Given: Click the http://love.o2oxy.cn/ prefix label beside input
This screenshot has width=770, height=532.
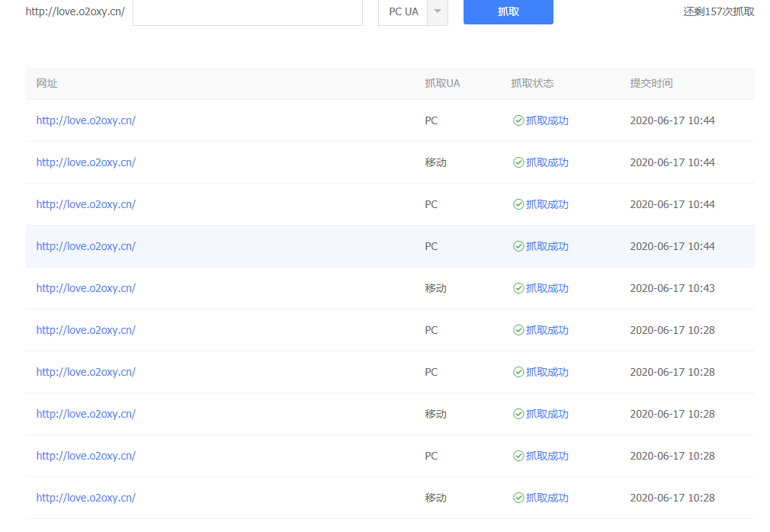Looking at the screenshot, I should point(75,11).
